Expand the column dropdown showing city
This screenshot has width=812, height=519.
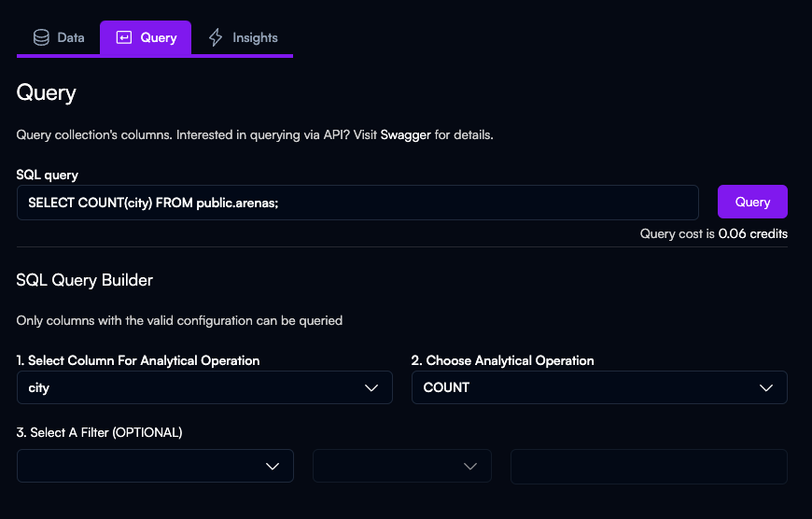pos(204,387)
